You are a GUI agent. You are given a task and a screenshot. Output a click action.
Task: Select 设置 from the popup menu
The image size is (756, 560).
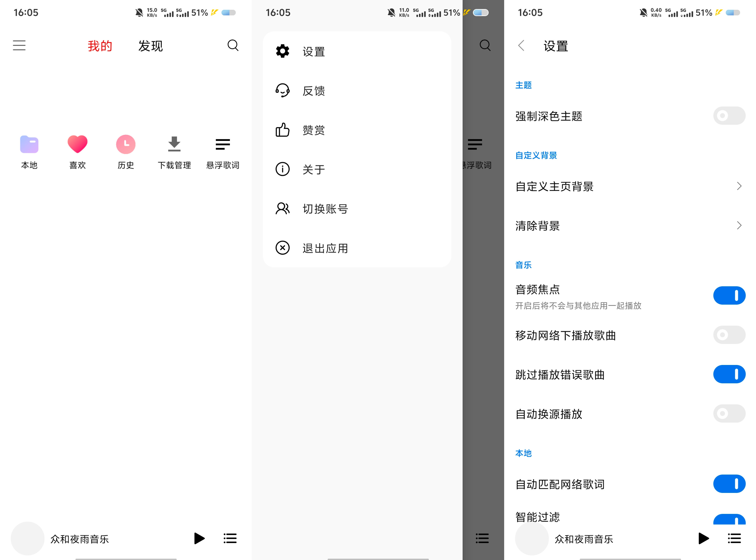point(313,51)
